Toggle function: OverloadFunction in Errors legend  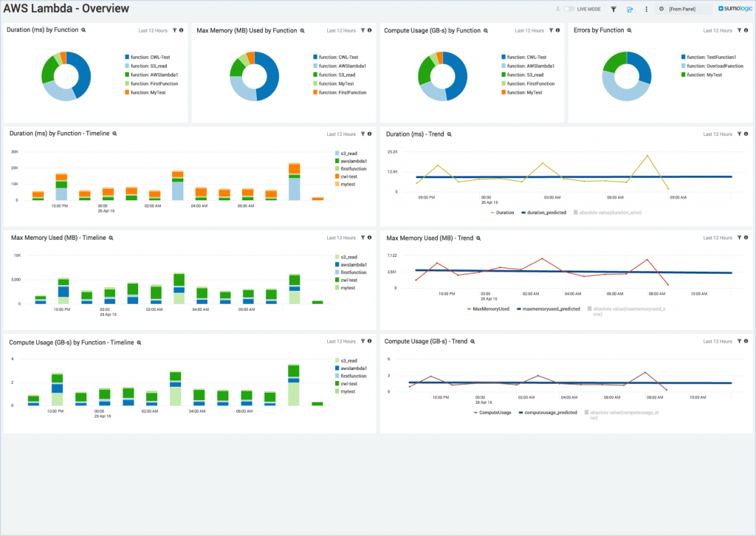tap(712, 66)
